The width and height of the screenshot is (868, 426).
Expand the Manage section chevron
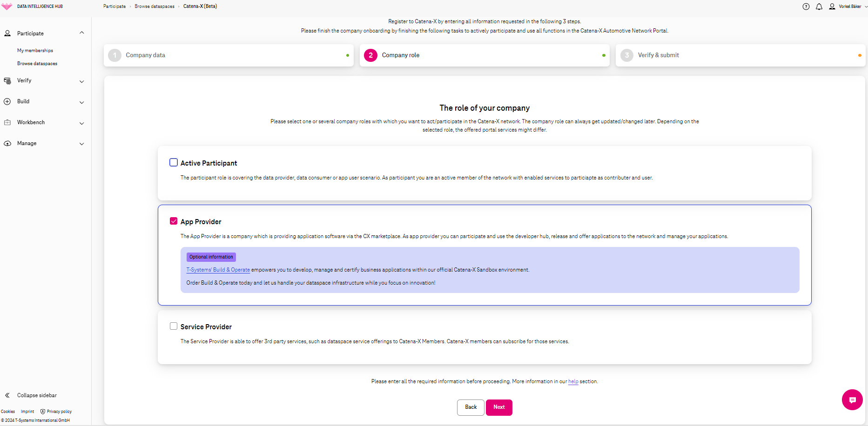coord(82,144)
